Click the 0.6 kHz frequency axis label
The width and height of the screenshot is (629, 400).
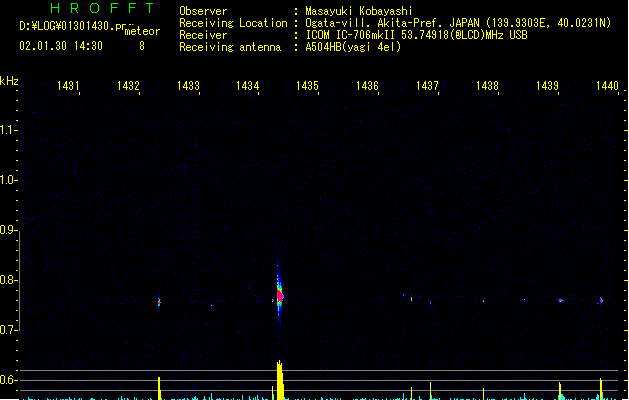pos(8,380)
